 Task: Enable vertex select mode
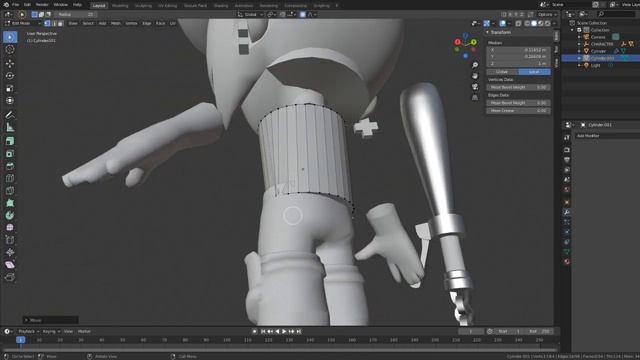(x=47, y=23)
